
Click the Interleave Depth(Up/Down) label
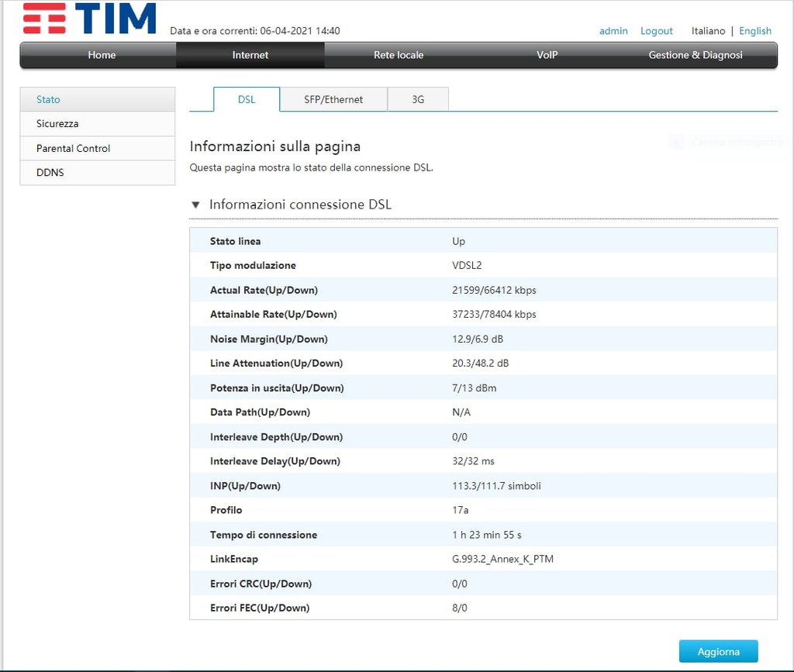click(x=277, y=436)
